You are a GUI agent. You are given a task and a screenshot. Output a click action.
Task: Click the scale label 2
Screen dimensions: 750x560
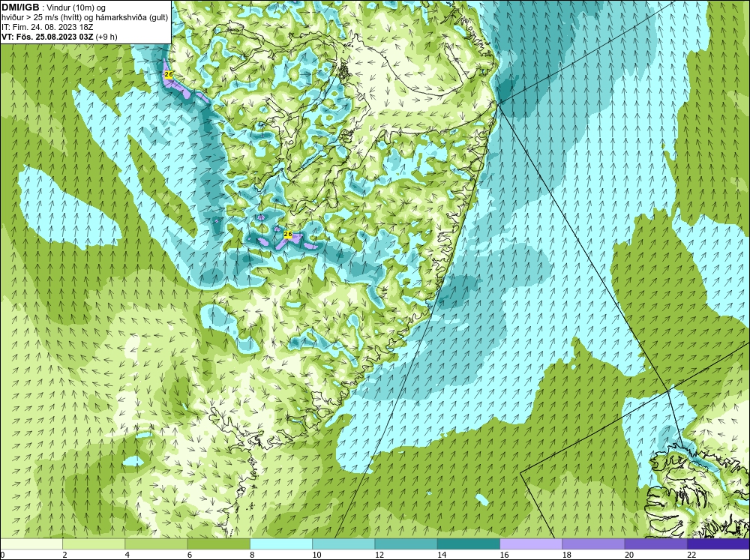point(64,555)
